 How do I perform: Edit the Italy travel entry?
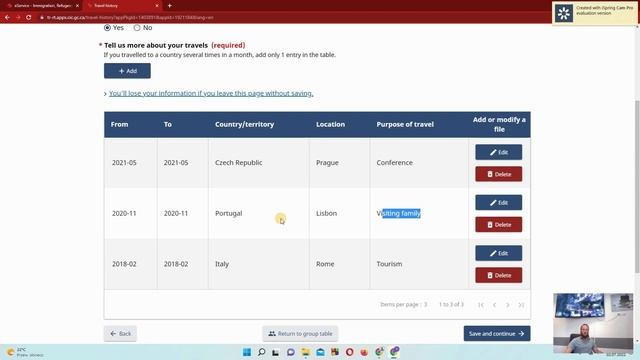pos(498,253)
